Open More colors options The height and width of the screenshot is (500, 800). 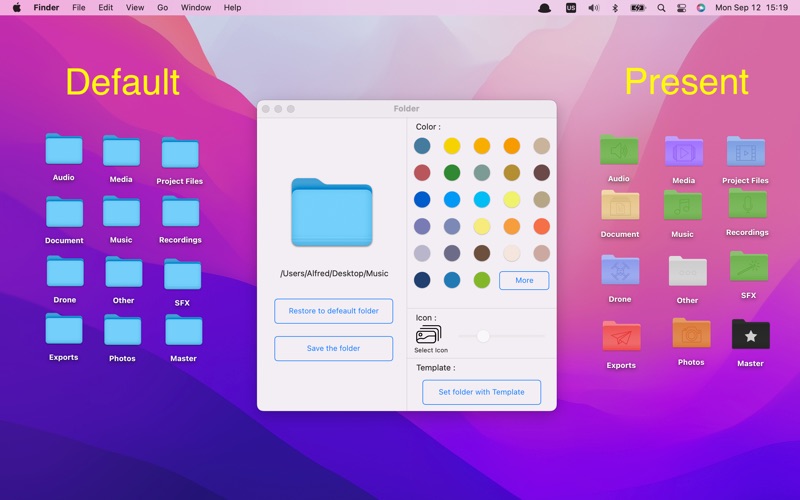(x=524, y=280)
